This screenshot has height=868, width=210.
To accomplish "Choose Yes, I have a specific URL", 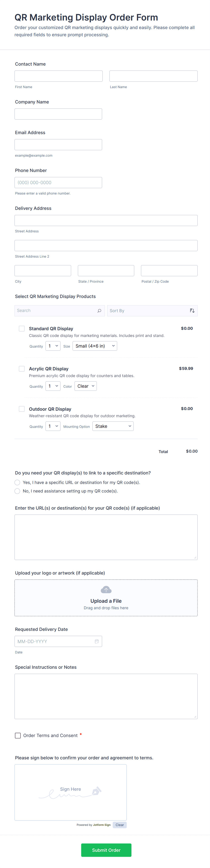I will tap(18, 483).
